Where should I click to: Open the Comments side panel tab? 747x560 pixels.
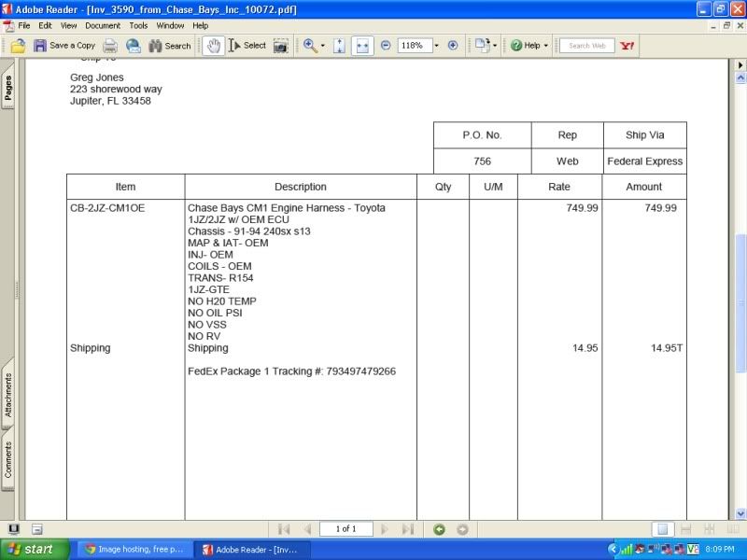7,459
